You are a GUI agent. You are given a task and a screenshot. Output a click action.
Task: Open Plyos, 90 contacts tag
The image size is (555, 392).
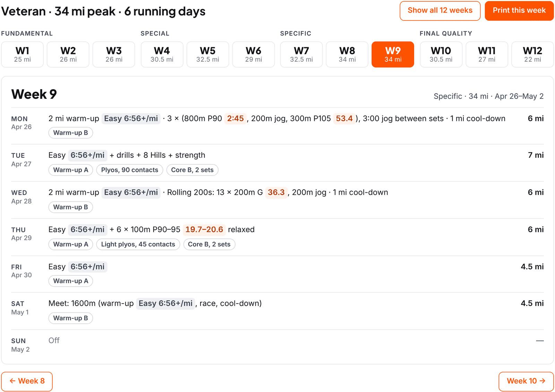click(130, 170)
